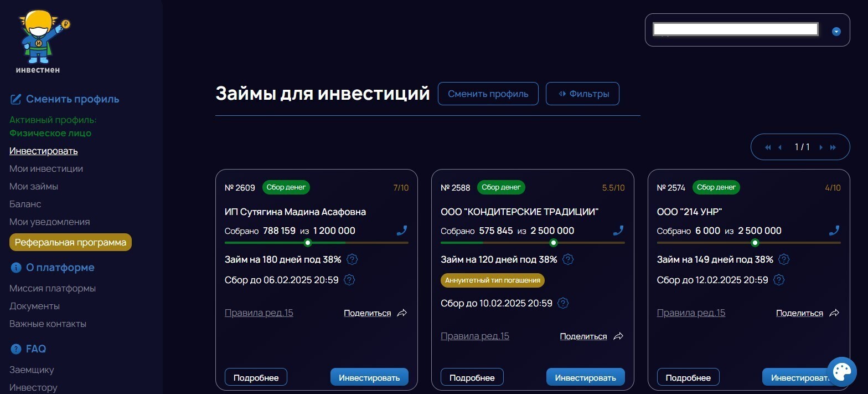The height and width of the screenshot is (394, 868).
Task: Open Сменить профиль in the sidebar
Action: point(73,99)
